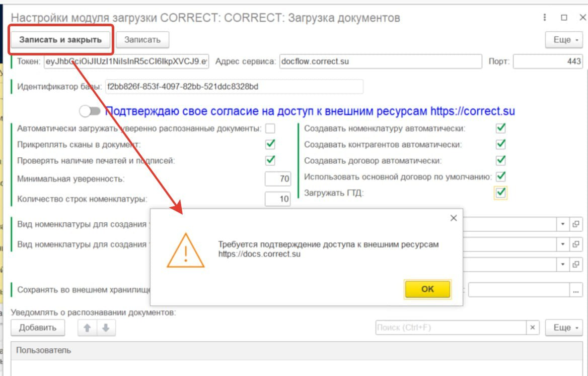Click into the 'Токен' field

tap(126, 61)
